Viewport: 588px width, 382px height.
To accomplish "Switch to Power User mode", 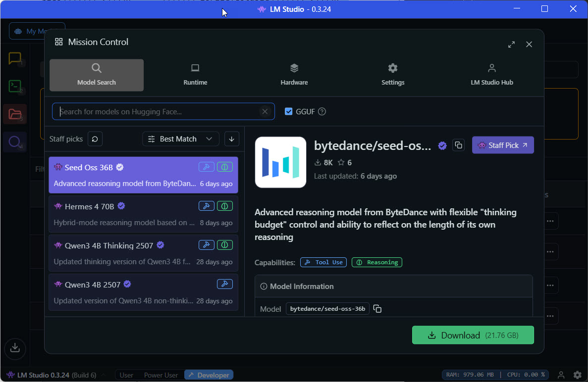I will tap(161, 375).
